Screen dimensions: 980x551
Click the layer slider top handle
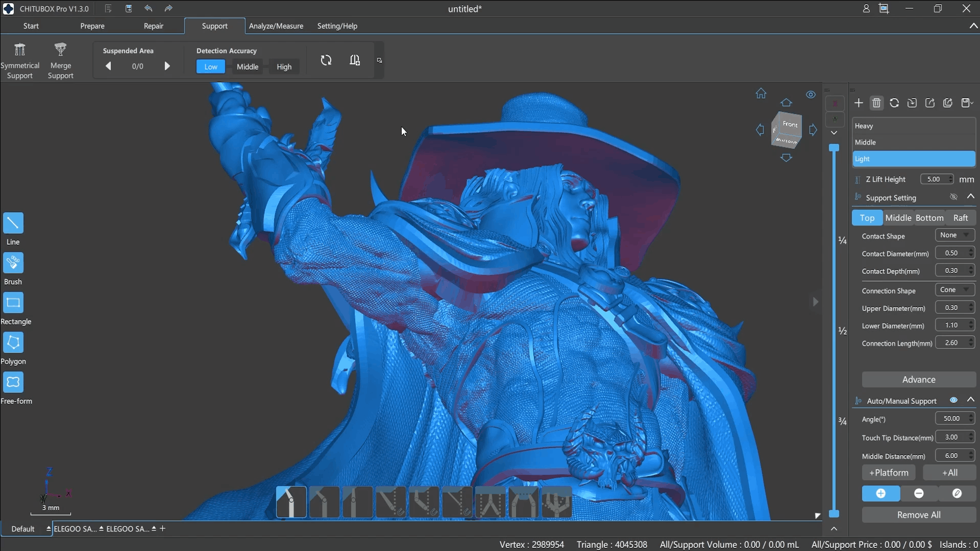tap(834, 148)
